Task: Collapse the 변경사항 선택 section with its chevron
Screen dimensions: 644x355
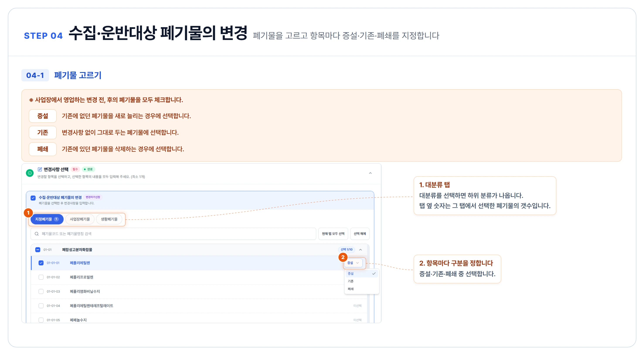Action: click(370, 173)
